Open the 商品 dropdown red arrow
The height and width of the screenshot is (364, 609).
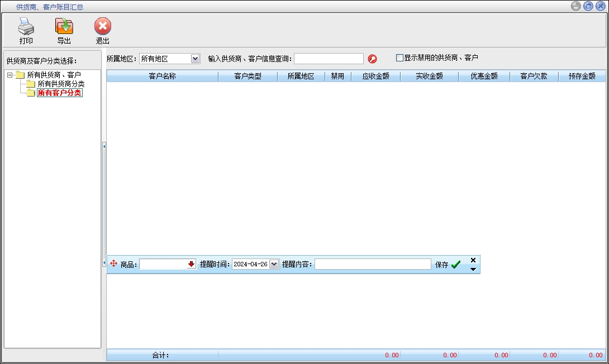click(191, 265)
